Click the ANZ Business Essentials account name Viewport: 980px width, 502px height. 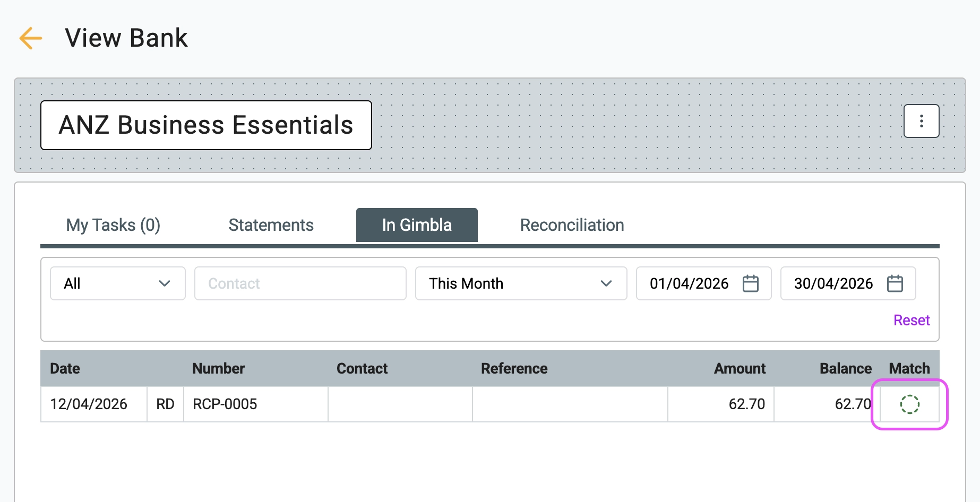pyautogui.click(x=206, y=125)
